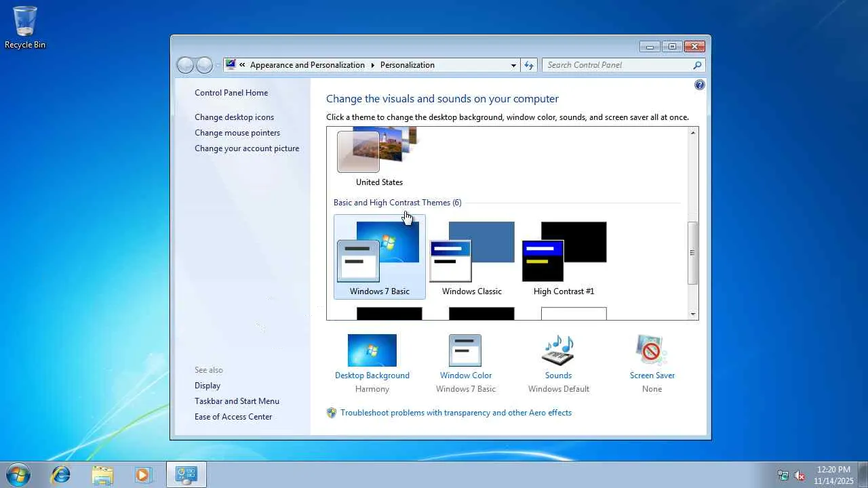Screen dimensions: 868x488
Task: Click the Harmony label under Desktop Background
Action: 372,389
